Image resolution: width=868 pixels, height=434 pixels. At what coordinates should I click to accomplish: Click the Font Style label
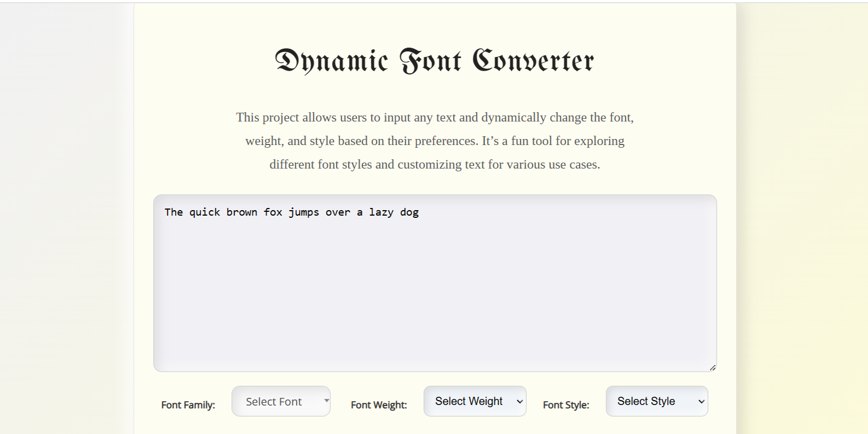[x=566, y=405]
